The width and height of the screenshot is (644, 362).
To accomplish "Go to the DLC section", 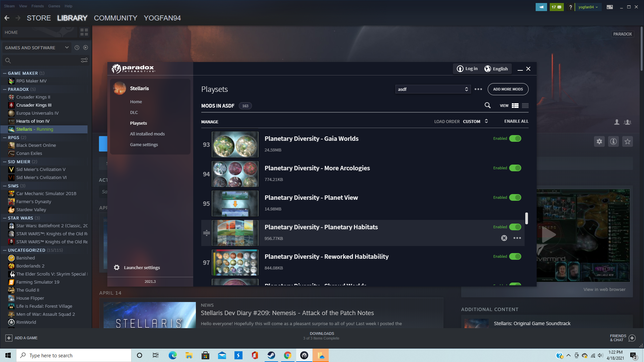I will click(x=134, y=112).
